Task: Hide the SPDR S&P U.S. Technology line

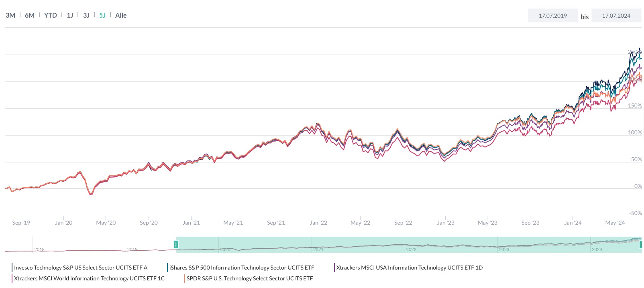Action: 250,278
